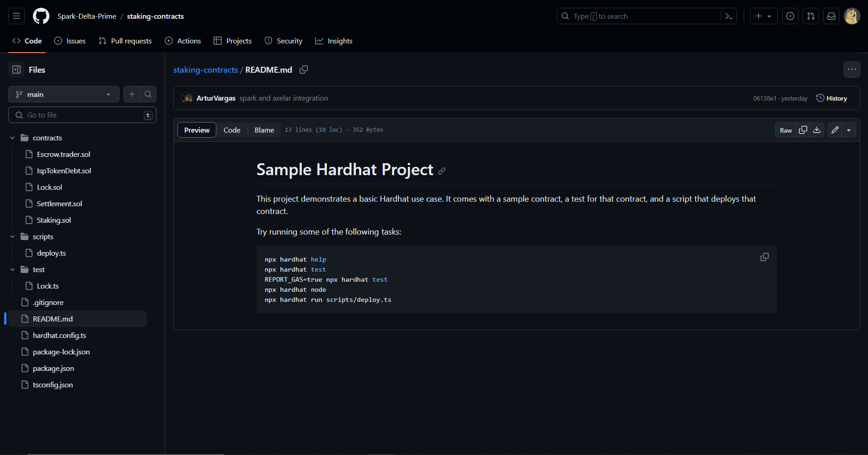Viewport: 868px width, 455px height.
Task: Open Settlement.sol in the file tree
Action: (59, 203)
